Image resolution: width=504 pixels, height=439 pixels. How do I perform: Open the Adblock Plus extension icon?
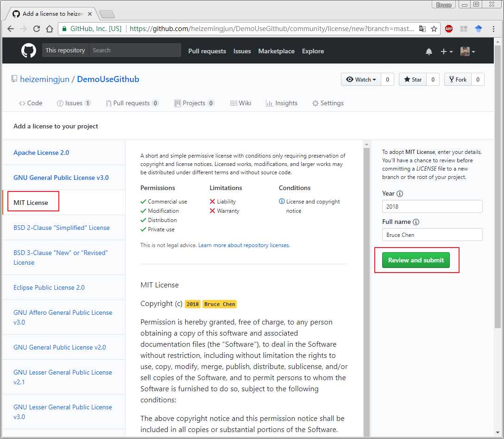[449, 29]
